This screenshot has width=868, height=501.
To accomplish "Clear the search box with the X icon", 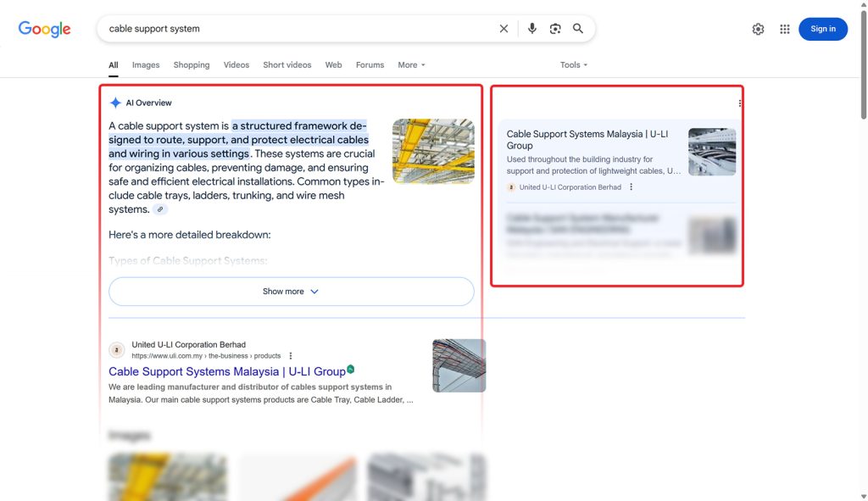I will 504,29.
